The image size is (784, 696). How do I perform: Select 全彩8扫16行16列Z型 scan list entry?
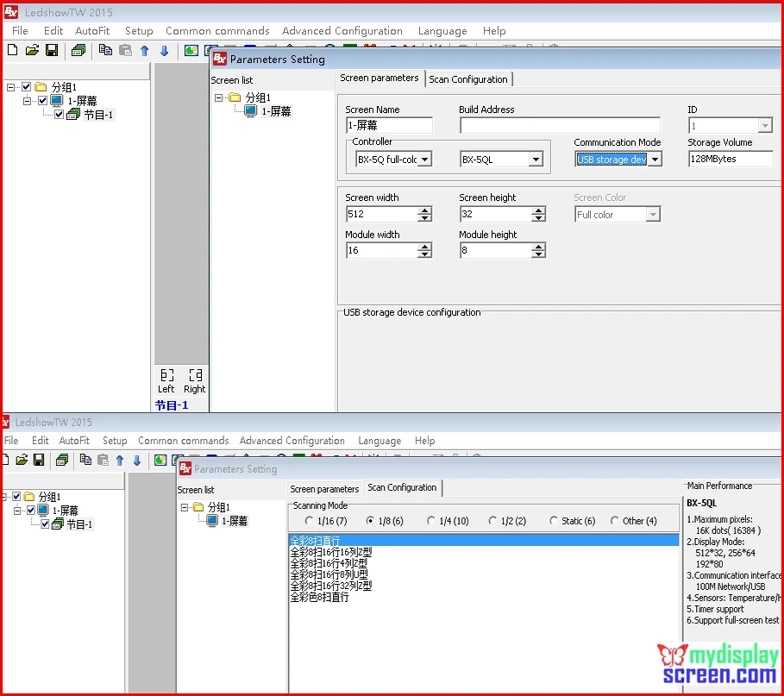331,552
